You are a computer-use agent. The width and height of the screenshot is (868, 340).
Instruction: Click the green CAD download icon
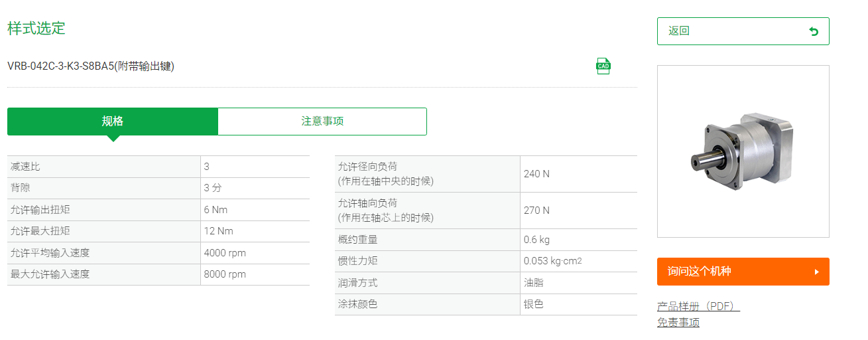click(x=603, y=66)
